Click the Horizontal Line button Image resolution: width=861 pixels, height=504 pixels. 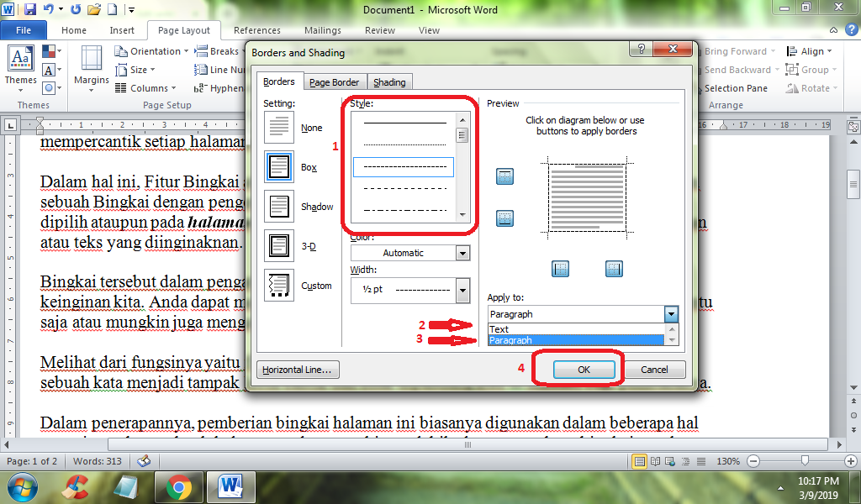tap(298, 370)
